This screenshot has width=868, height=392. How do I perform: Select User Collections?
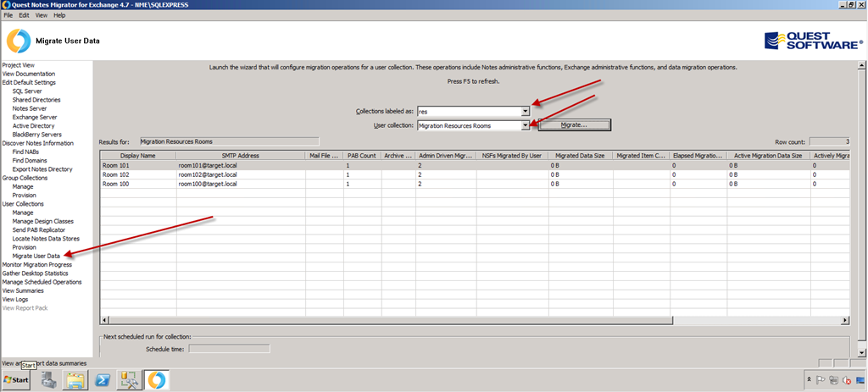point(23,204)
